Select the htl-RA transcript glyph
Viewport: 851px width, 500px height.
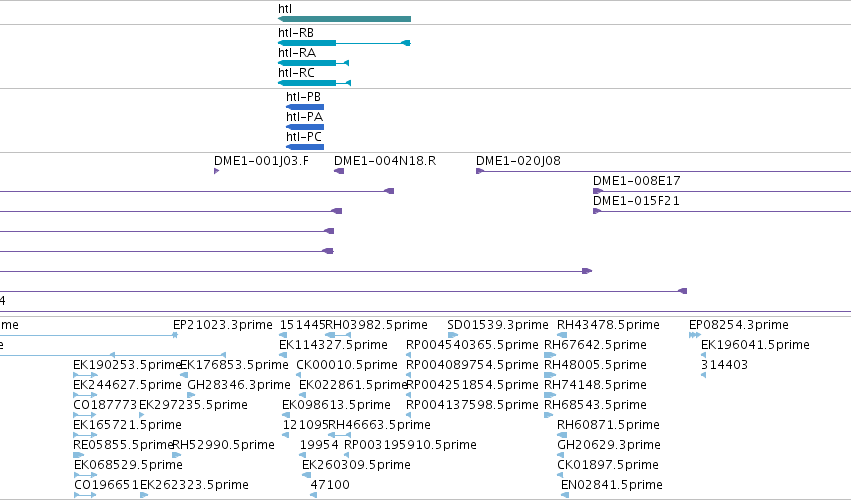coord(313,63)
